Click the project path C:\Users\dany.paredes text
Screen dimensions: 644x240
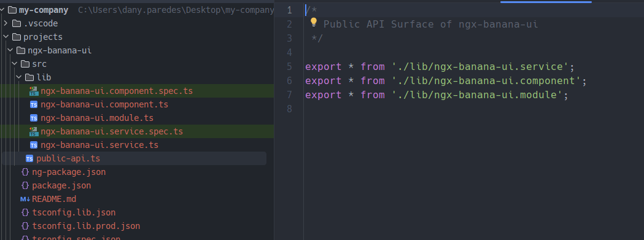click(176, 10)
